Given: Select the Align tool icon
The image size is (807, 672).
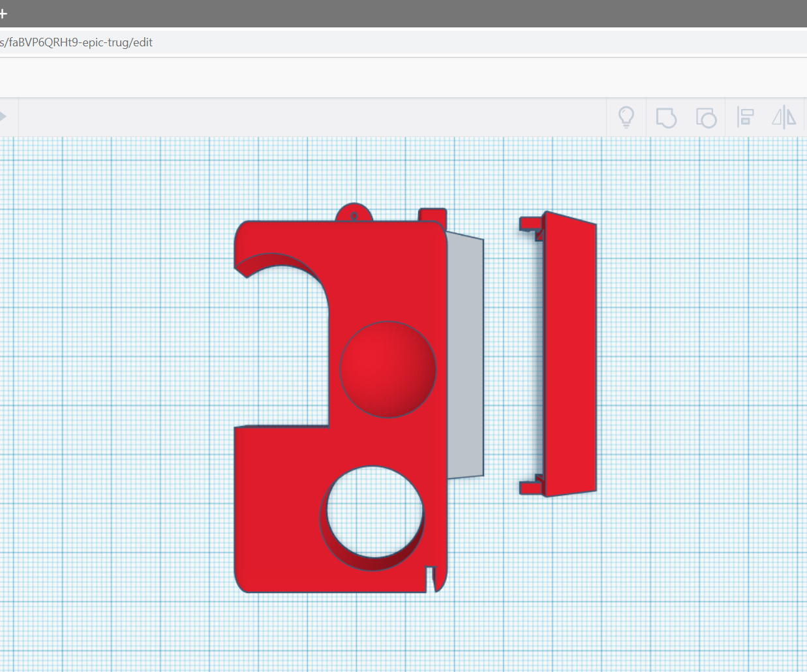Looking at the screenshot, I should tap(744, 117).
